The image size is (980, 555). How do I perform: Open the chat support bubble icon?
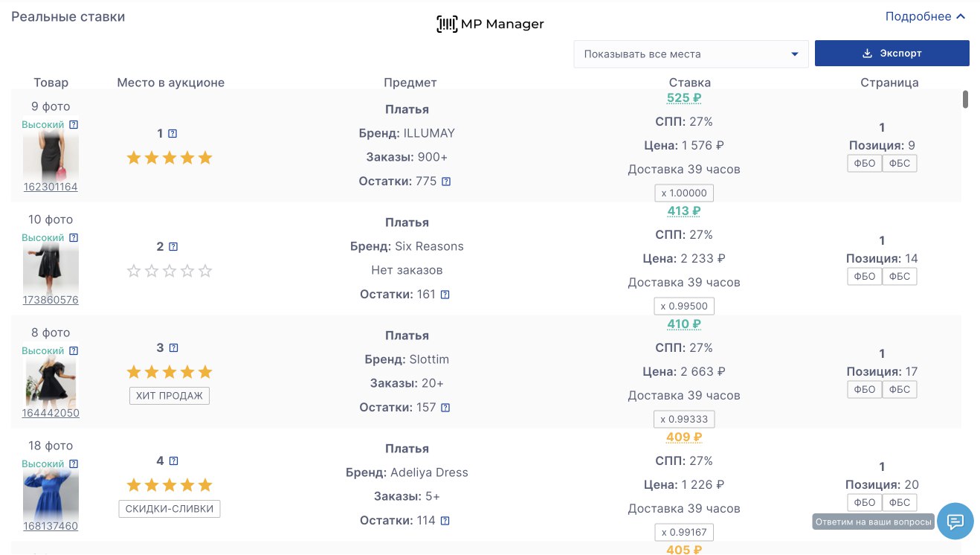pos(955,521)
